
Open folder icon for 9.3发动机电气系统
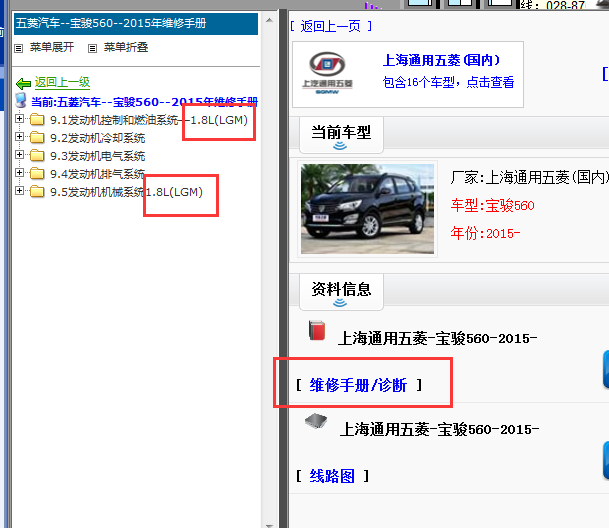[x=37, y=155]
